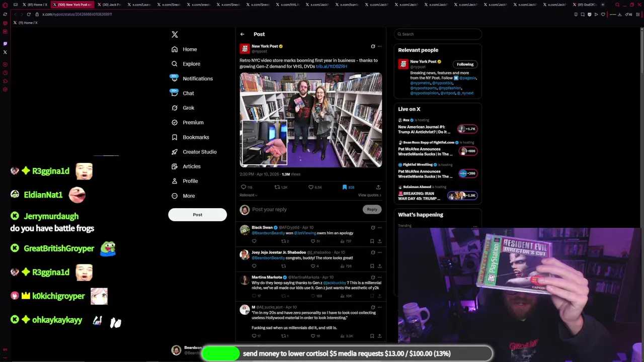Like Black Swan's reply
Screen dimensions: 644x362
pyautogui.click(x=312, y=241)
